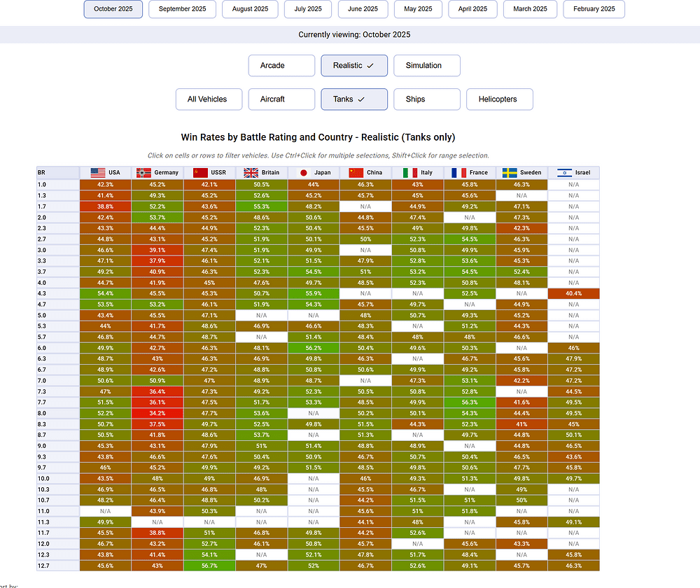Click the Sweden flag icon
The height and width of the screenshot is (588, 700).
click(x=509, y=173)
